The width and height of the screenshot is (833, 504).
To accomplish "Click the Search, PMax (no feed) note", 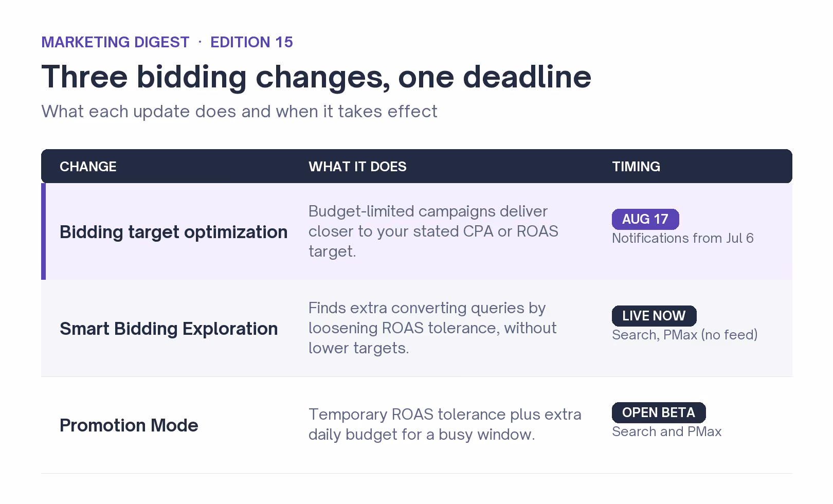I will tap(685, 335).
